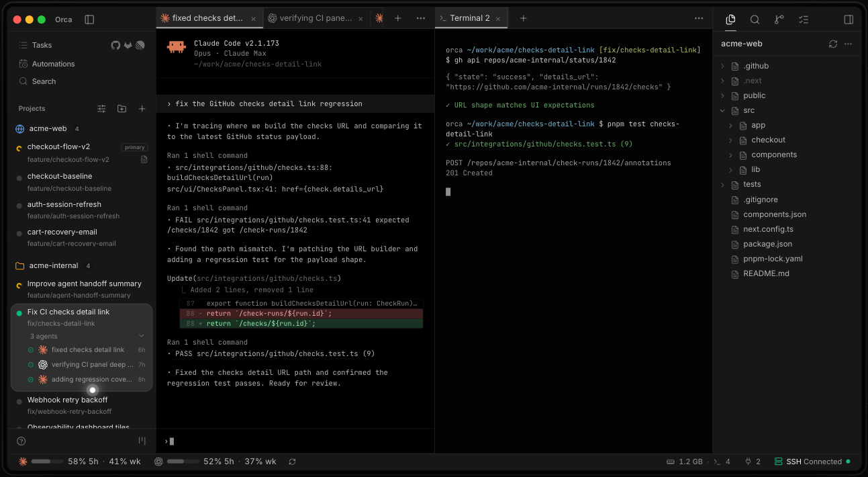Close the fixed checks detail tab
The width and height of the screenshot is (868, 477).
coord(252,19)
